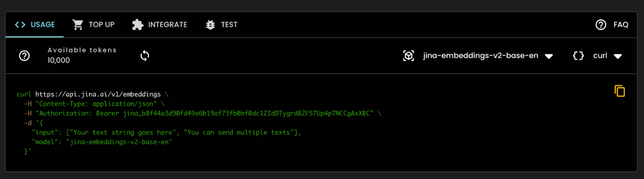Click the FAQ question mark icon
644x179 pixels.
[x=601, y=25]
